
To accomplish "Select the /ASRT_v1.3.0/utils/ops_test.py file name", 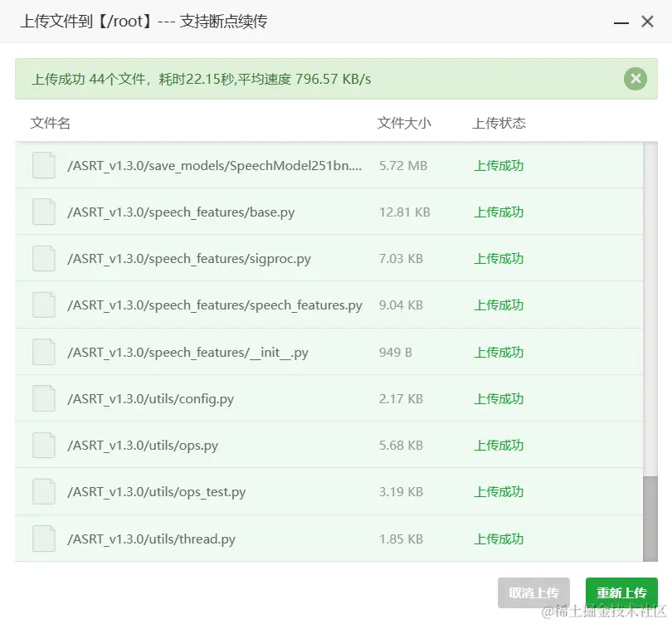I will (157, 492).
